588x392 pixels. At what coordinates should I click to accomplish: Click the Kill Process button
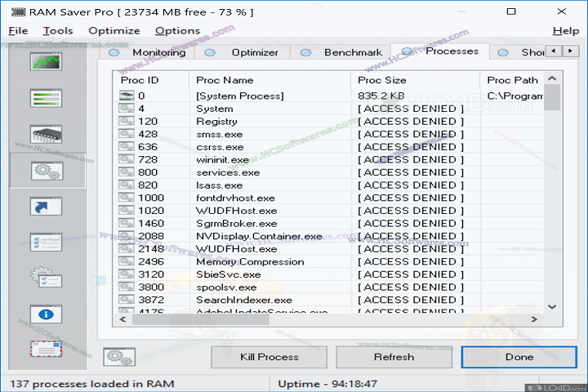point(269,357)
